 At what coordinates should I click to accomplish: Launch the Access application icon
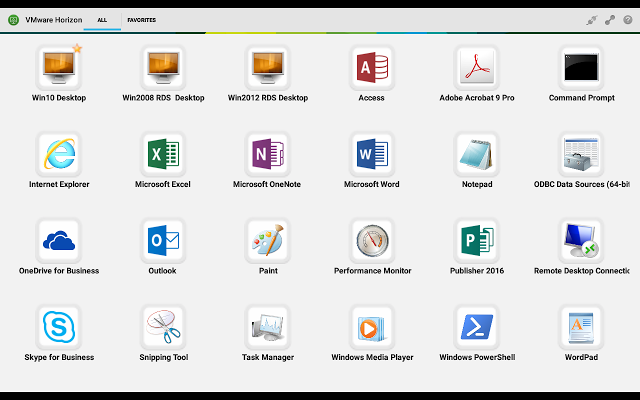click(372, 67)
